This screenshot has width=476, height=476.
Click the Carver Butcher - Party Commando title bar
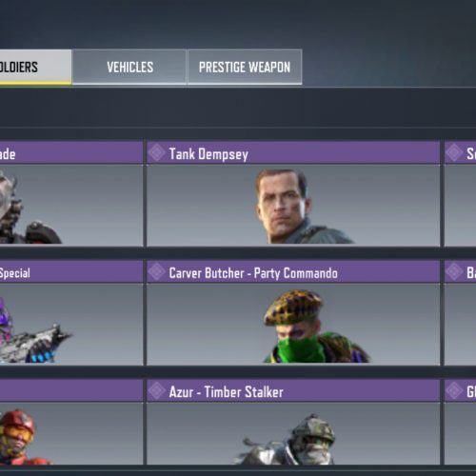click(x=293, y=272)
